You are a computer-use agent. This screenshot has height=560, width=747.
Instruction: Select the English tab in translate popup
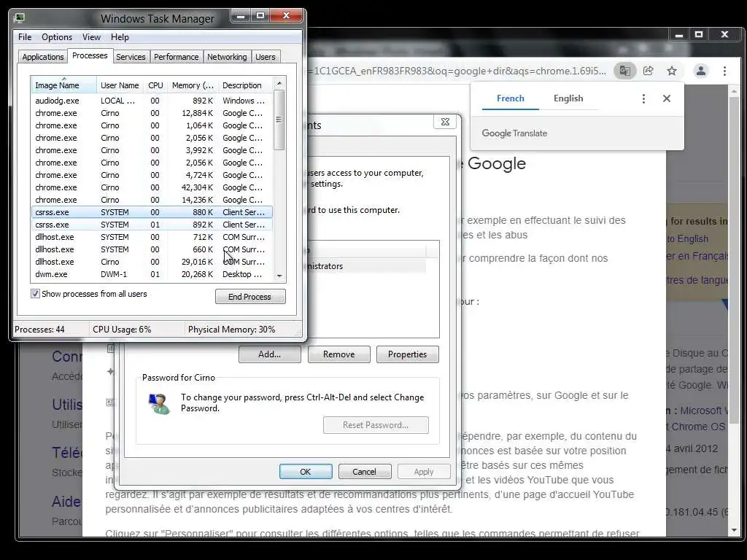[x=568, y=98]
